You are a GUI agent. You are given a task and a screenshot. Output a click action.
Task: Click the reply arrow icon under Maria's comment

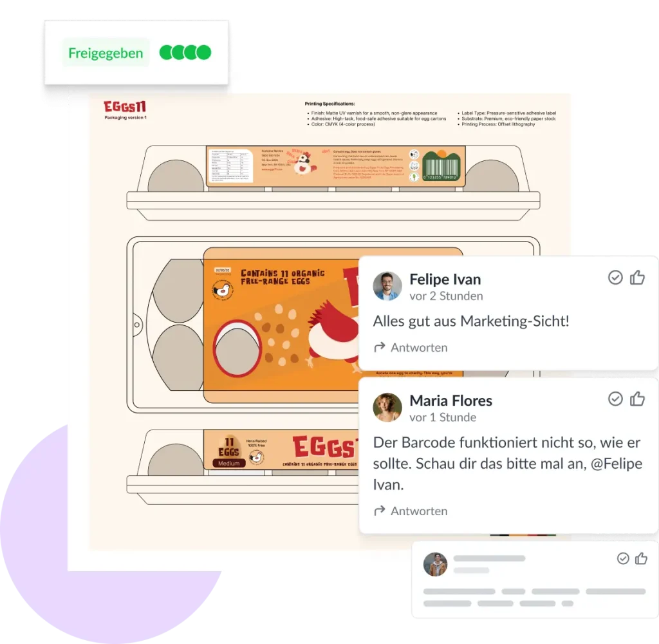(380, 510)
